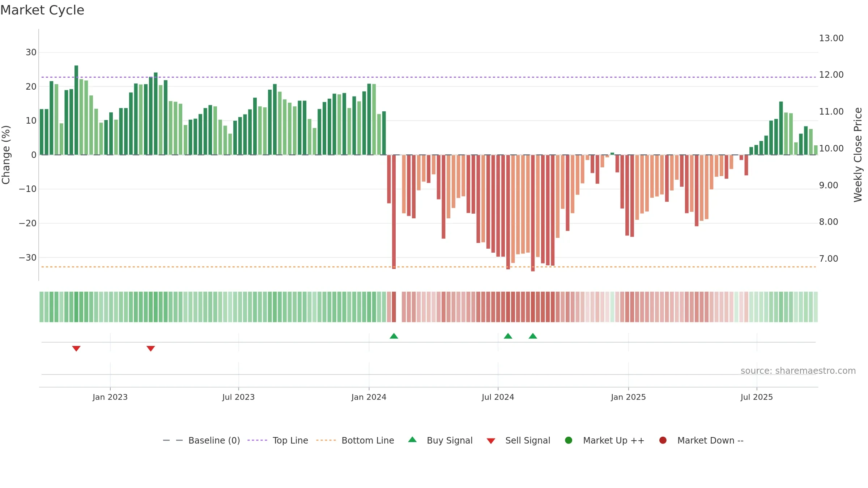Click the Top Line purple legend marker

(257, 440)
